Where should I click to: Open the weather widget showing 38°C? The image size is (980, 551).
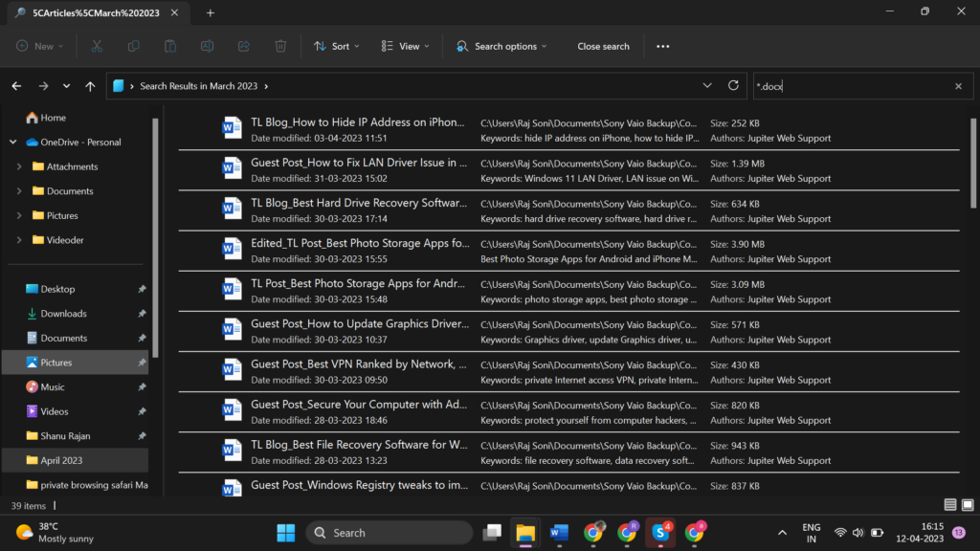(x=55, y=533)
